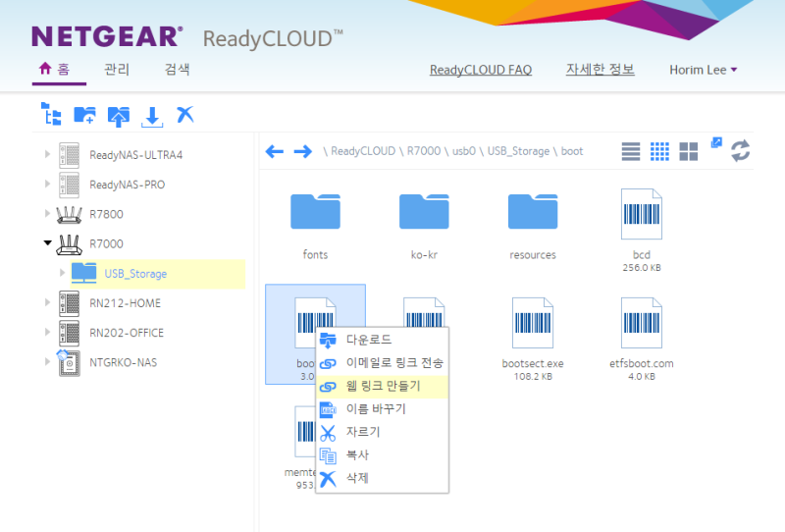Refresh the file listing
The image size is (785, 532).
point(741,151)
